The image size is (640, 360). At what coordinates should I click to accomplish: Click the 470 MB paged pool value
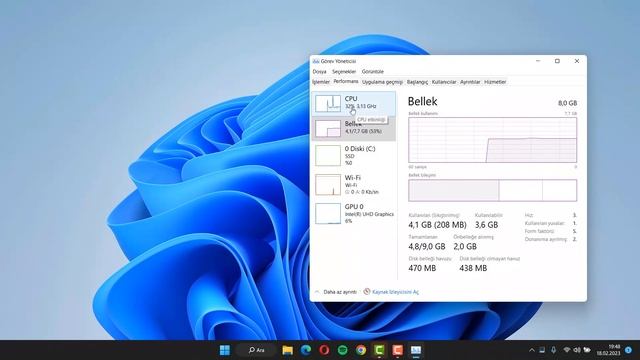pyautogui.click(x=422, y=268)
